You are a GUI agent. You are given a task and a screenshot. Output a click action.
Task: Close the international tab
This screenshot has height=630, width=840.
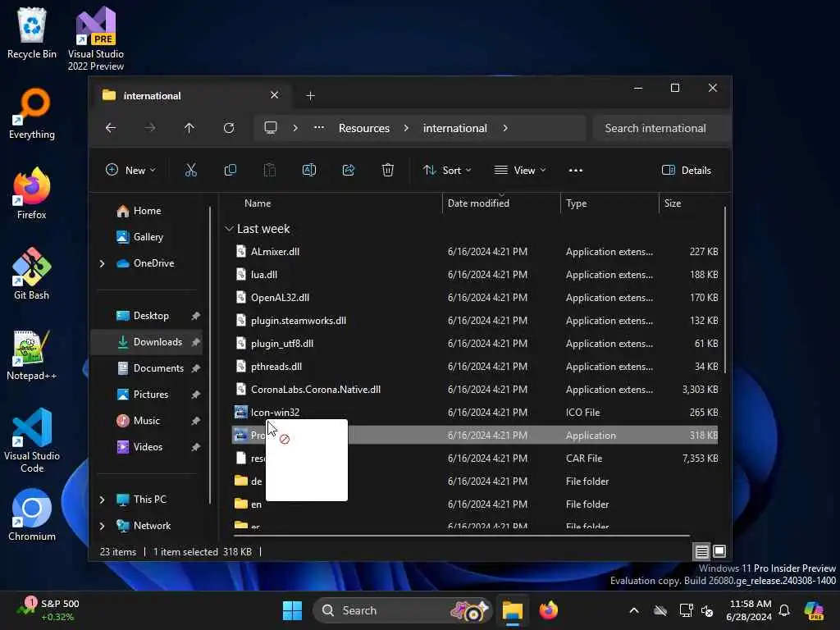274,95
